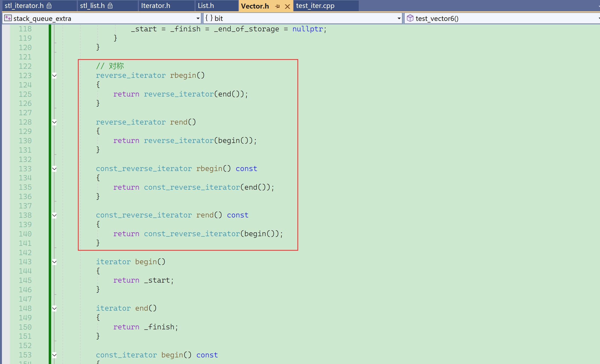Collapse the iterator begin() block at line 143
The width and height of the screenshot is (600, 364).
click(54, 262)
